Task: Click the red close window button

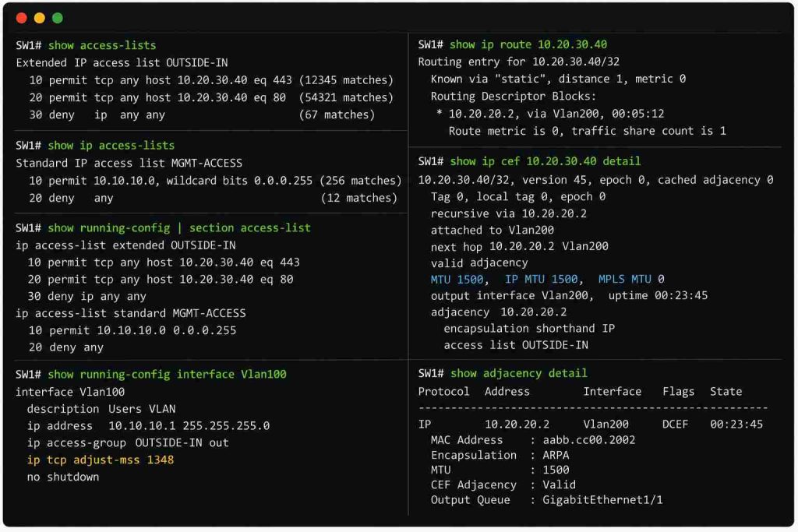Action: pyautogui.click(x=21, y=19)
